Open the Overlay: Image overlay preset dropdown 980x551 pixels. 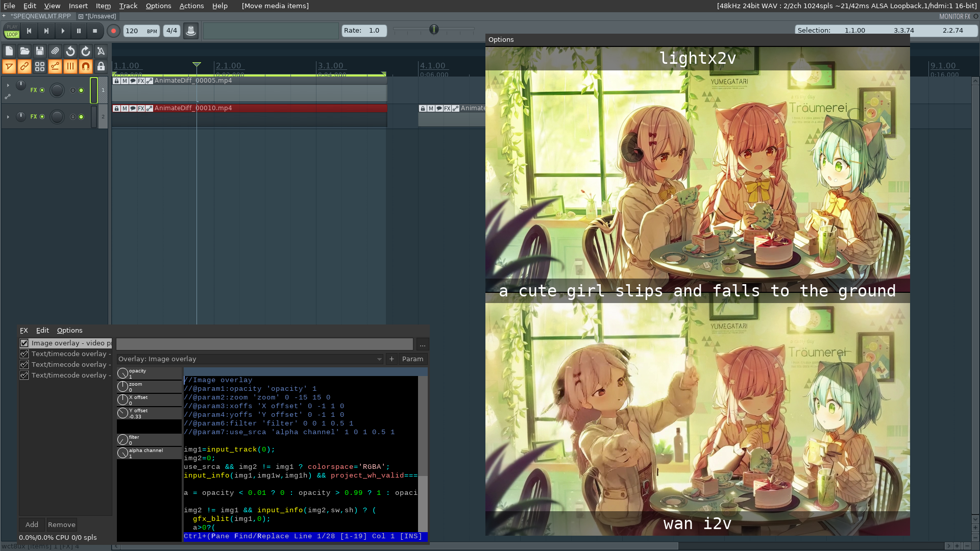click(250, 359)
